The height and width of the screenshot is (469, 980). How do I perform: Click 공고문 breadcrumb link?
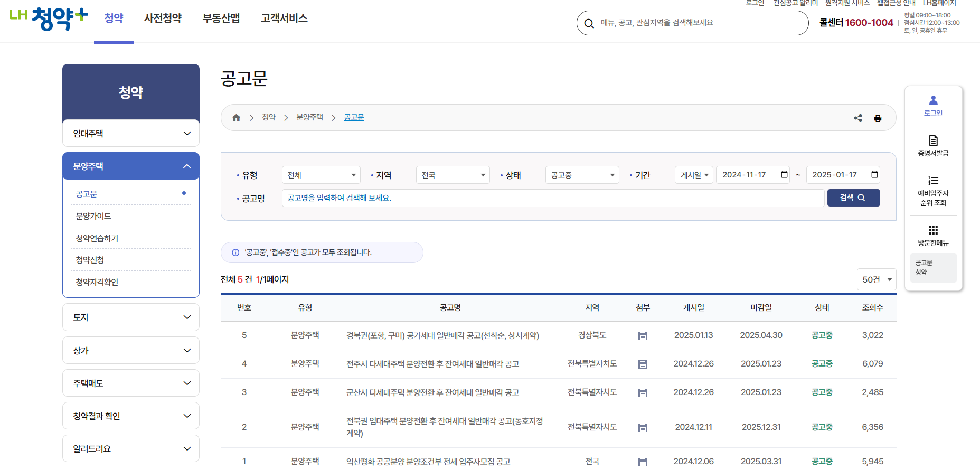354,117
